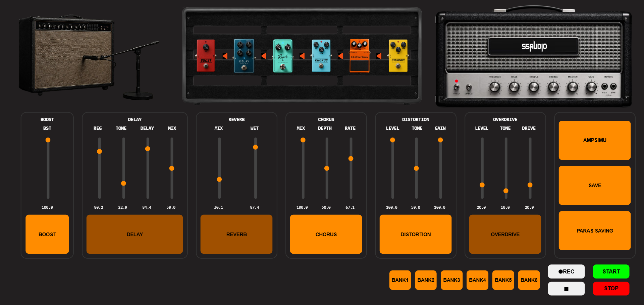Click the red STOP button
This screenshot has width=644, height=305.
611,289
